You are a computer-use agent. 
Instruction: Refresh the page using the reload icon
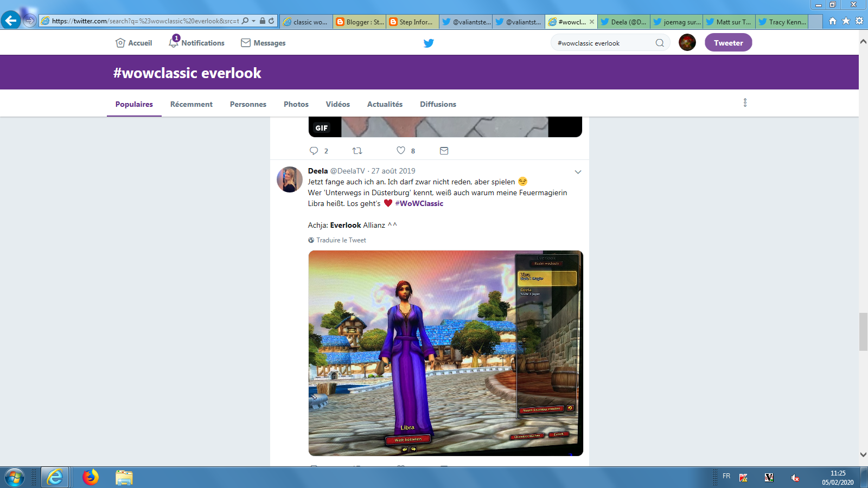(x=271, y=21)
